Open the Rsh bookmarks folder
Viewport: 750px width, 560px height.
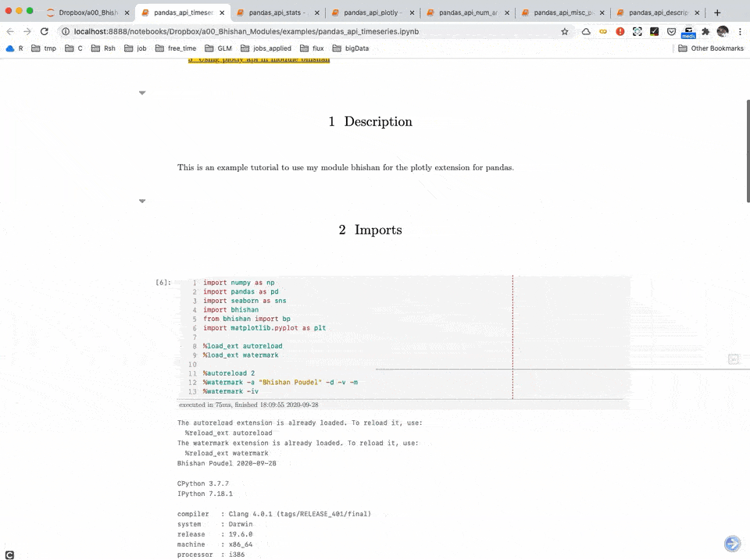click(x=103, y=48)
